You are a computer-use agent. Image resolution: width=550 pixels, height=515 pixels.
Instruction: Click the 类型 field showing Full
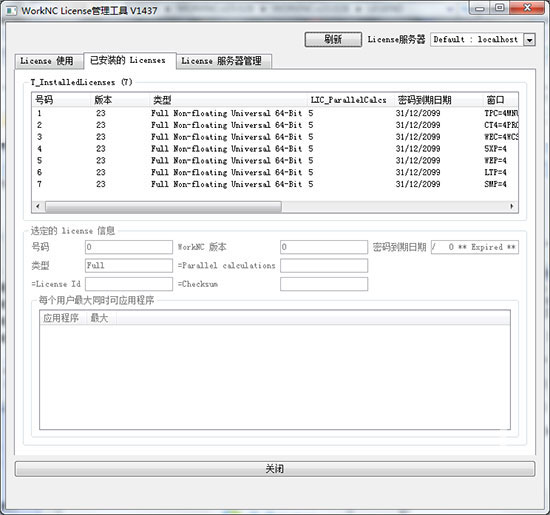click(x=129, y=266)
